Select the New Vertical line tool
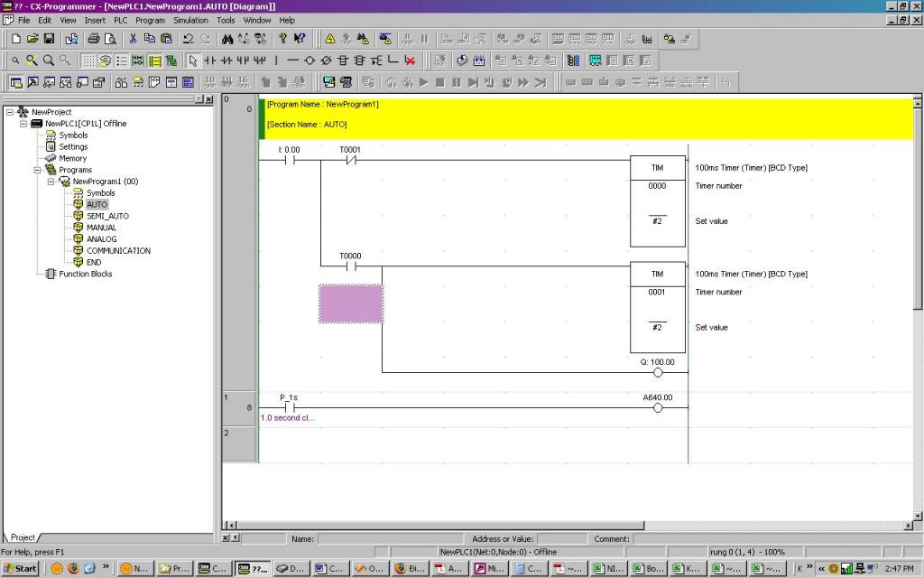Viewport: 924px width, 578px height. coord(278,61)
